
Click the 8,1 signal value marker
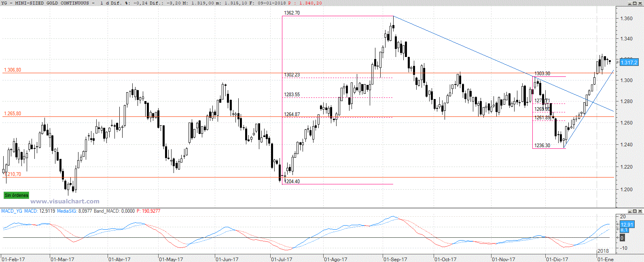point(624,230)
